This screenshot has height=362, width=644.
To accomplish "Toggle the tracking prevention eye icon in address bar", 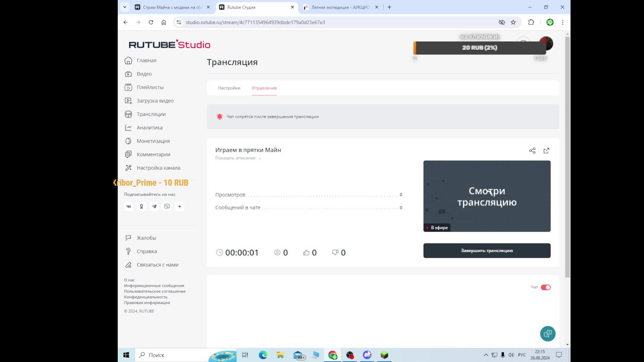I will pos(501,22).
